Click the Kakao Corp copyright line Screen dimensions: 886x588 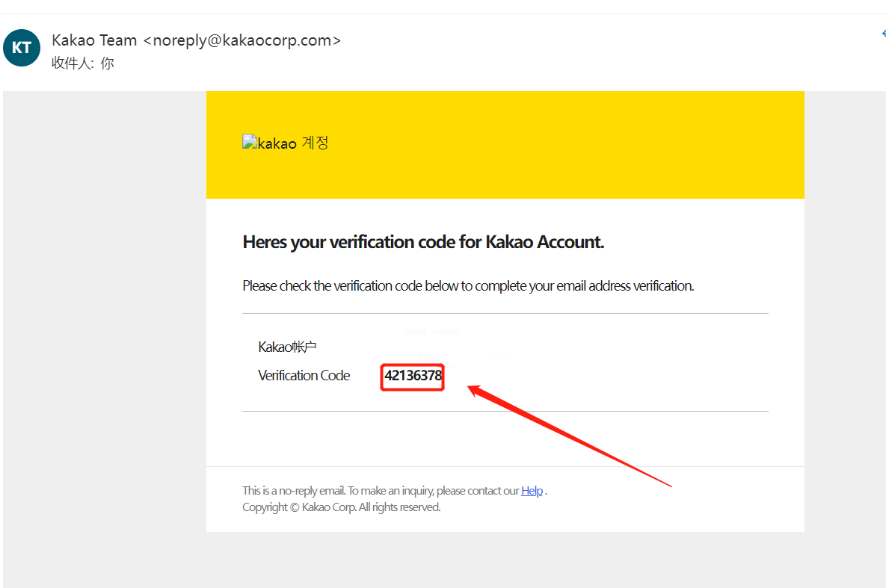[x=341, y=507]
